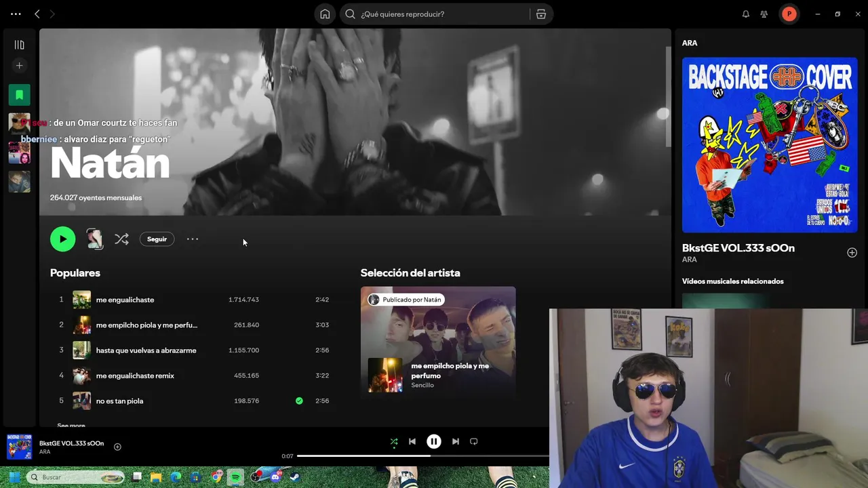The height and width of the screenshot is (488, 868).
Task: Expand Your Library sidebar
Action: coord(19,45)
